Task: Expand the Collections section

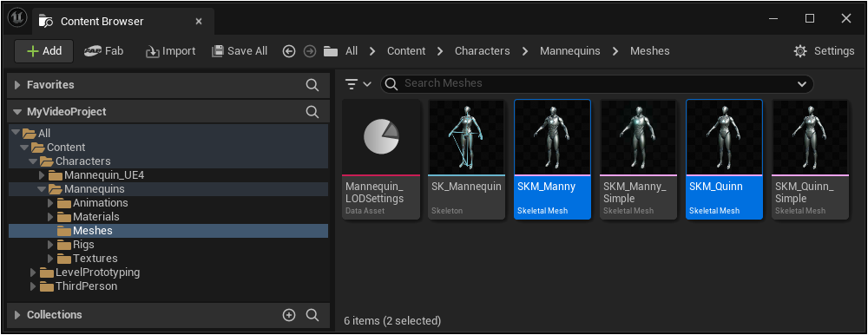Action: click(17, 315)
